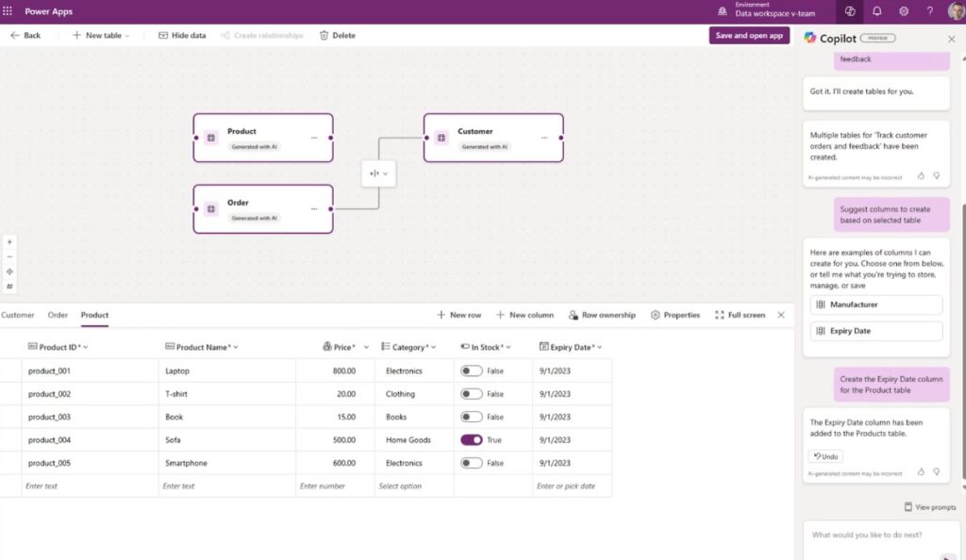
Task: Open table Properties
Action: tap(675, 315)
